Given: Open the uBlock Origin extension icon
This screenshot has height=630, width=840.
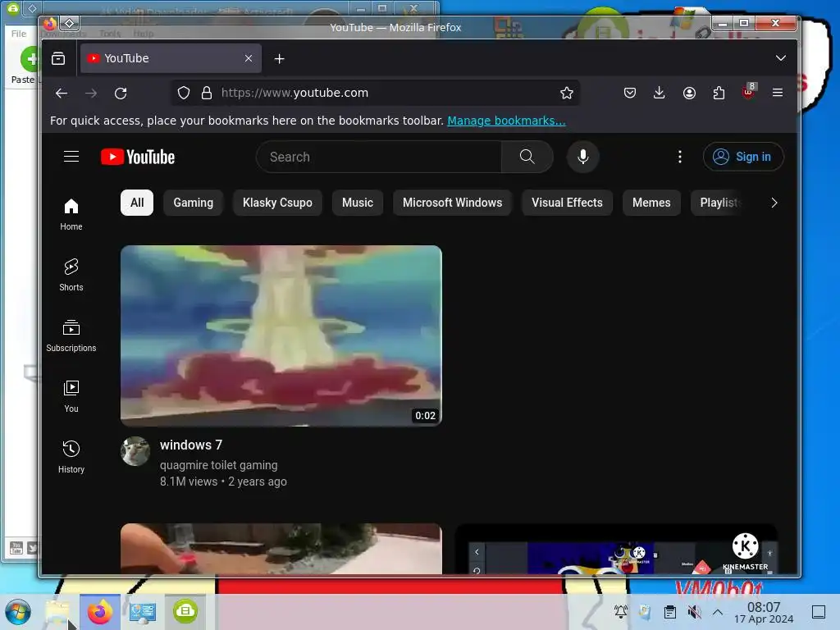Looking at the screenshot, I should [748, 92].
